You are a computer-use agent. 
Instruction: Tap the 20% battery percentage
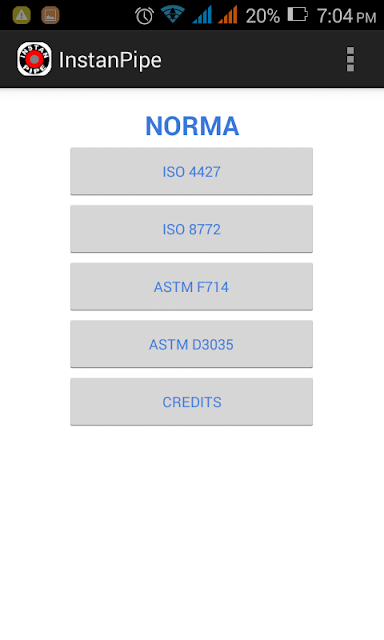(x=263, y=16)
